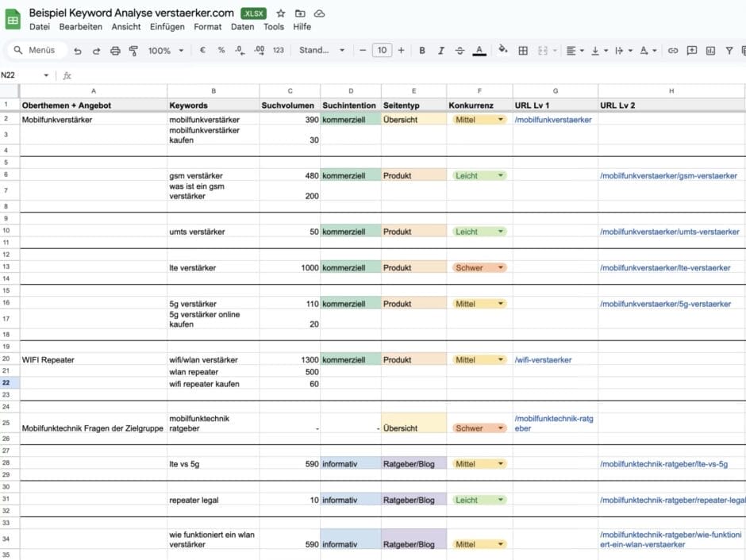Image resolution: width=746 pixels, height=560 pixels.
Task: Open the vertical alignment dropdown
Action: click(x=599, y=51)
